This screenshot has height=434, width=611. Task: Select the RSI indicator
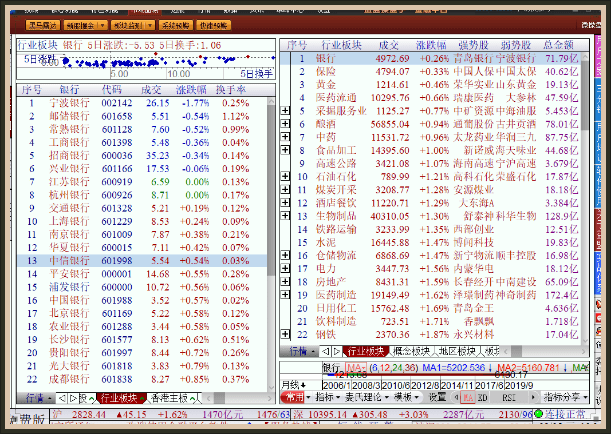[x=509, y=397]
